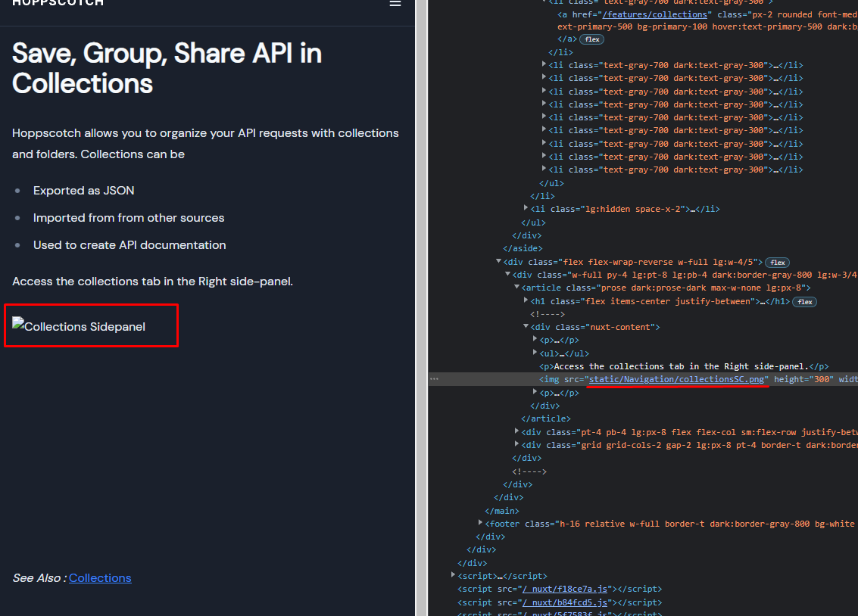This screenshot has width=858, height=616.
Task: Collapse the article element node
Action: [516, 287]
